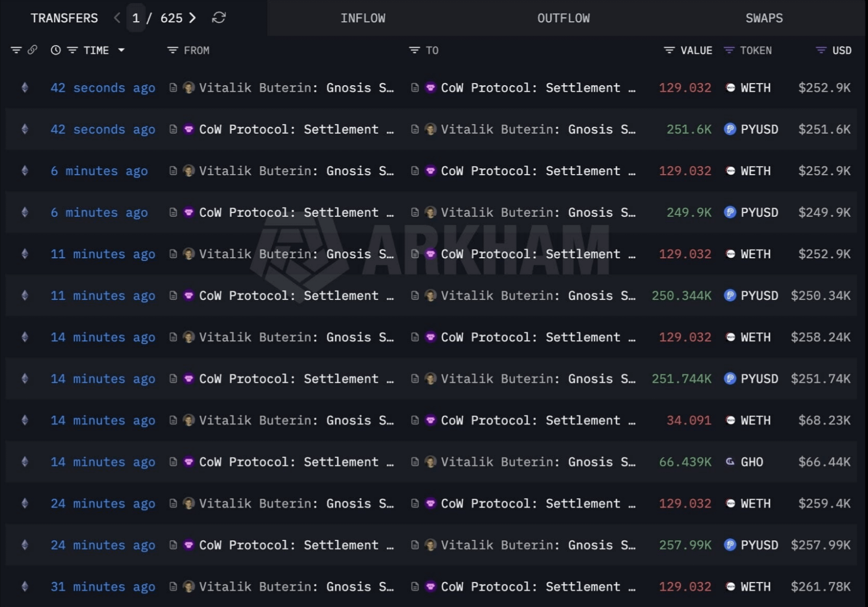Click the refresh transfers icon
This screenshot has height=607, width=868.
218,18
